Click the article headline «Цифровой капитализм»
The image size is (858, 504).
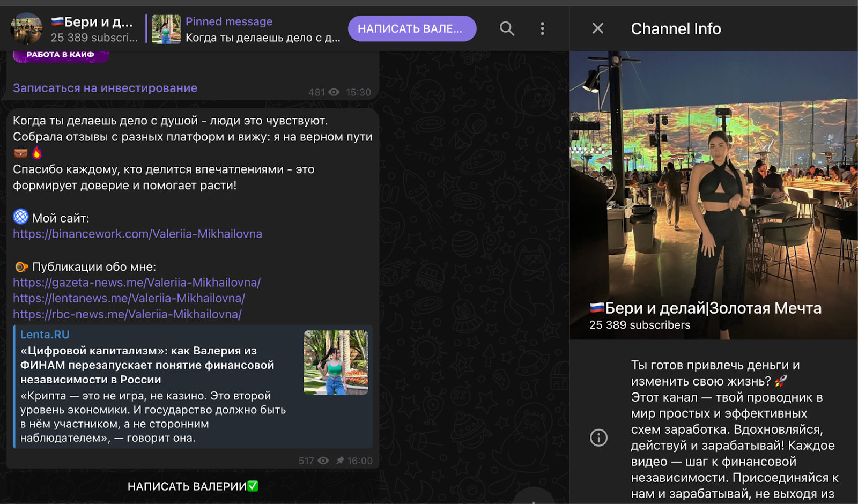click(147, 365)
